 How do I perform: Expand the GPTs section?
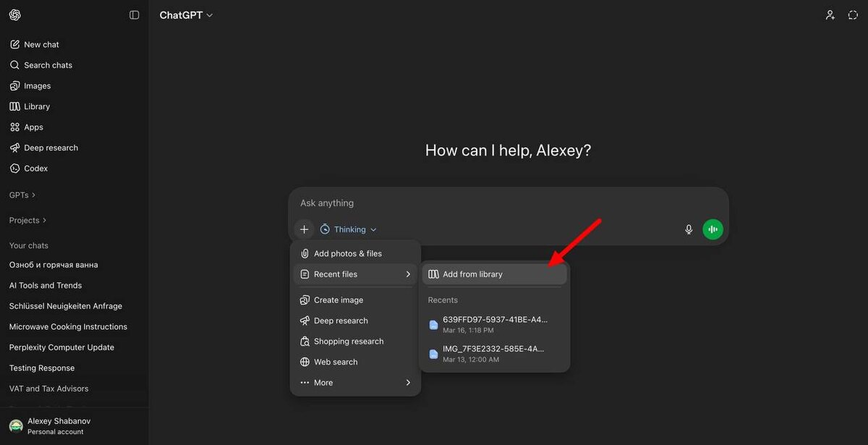(22, 195)
